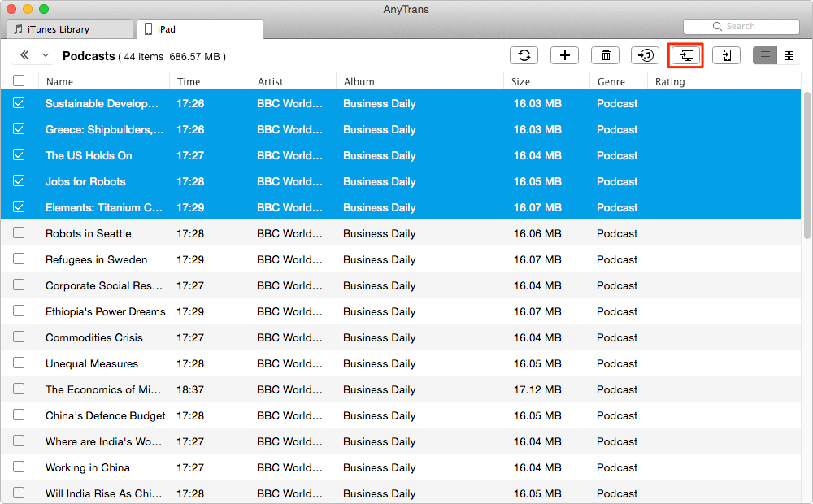Uncheck Jobs for Robots checkbox

click(x=19, y=180)
